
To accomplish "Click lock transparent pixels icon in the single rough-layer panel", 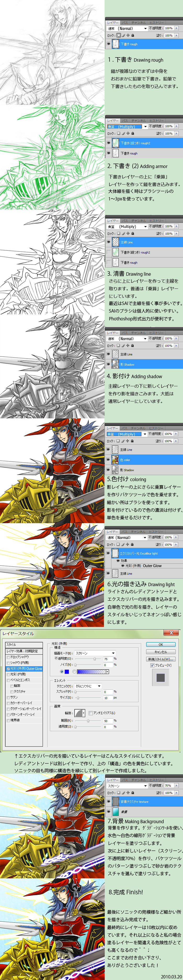I will pyautogui.click(x=119, y=35).
